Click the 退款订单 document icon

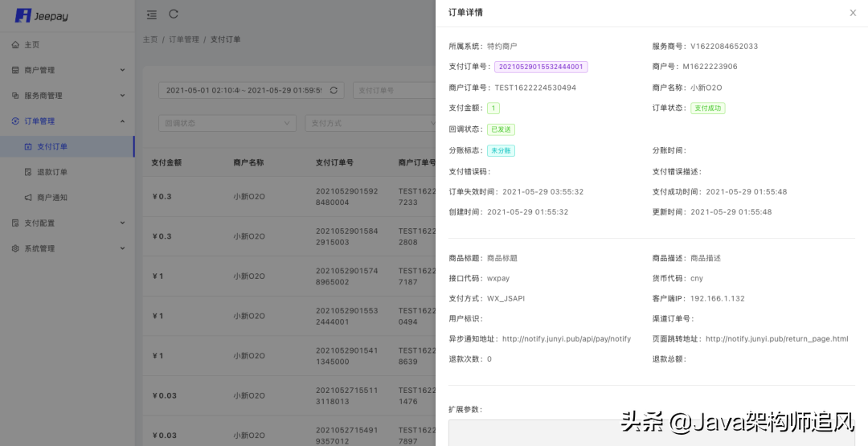[28, 172]
